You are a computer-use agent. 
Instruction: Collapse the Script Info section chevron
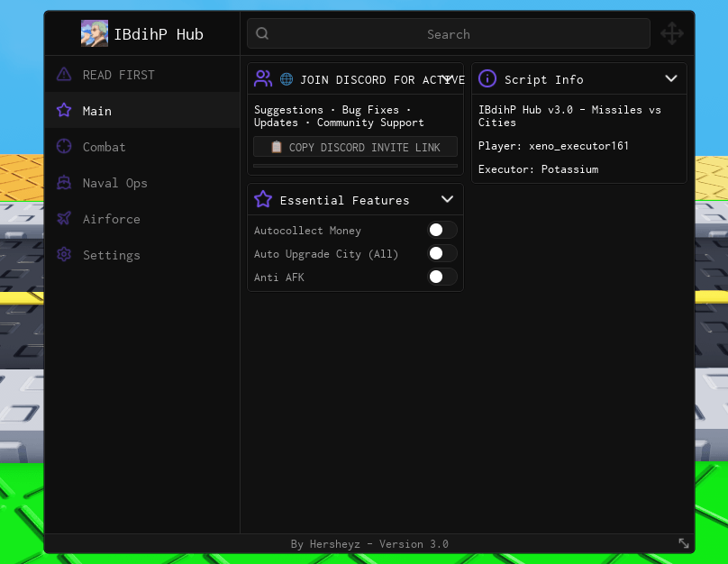(x=671, y=78)
